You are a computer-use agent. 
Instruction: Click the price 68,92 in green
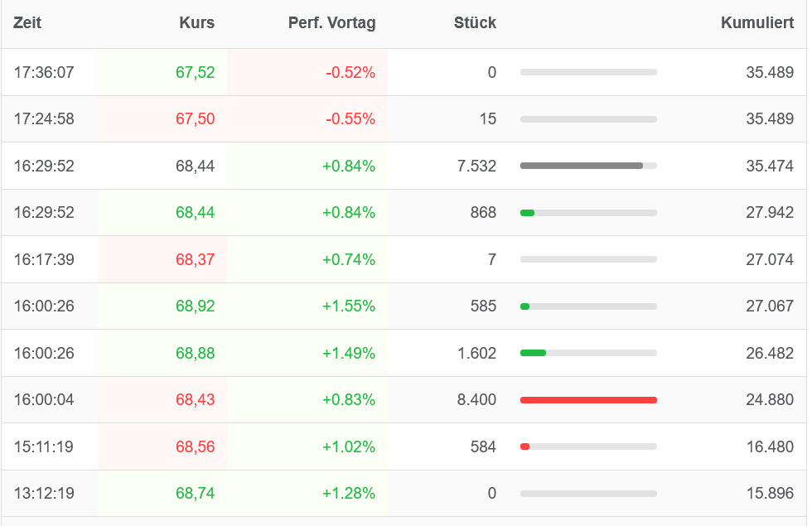195,306
